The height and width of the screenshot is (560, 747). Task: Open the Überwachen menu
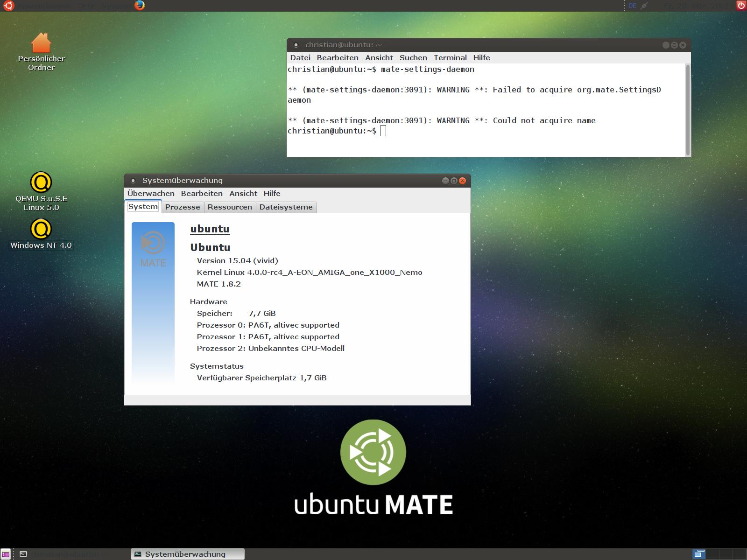coord(151,193)
